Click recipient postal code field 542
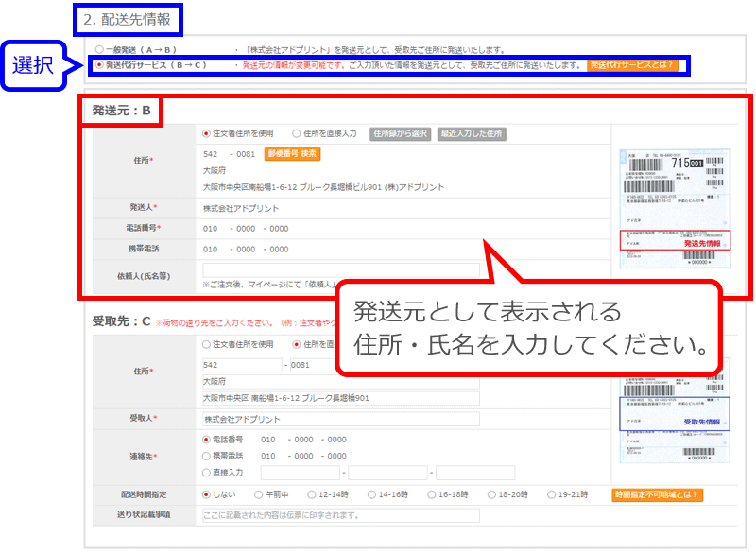This screenshot has height=554, width=756. (x=242, y=365)
